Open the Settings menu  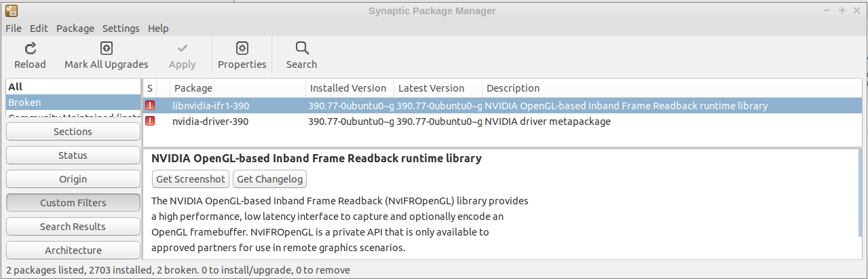tap(121, 29)
